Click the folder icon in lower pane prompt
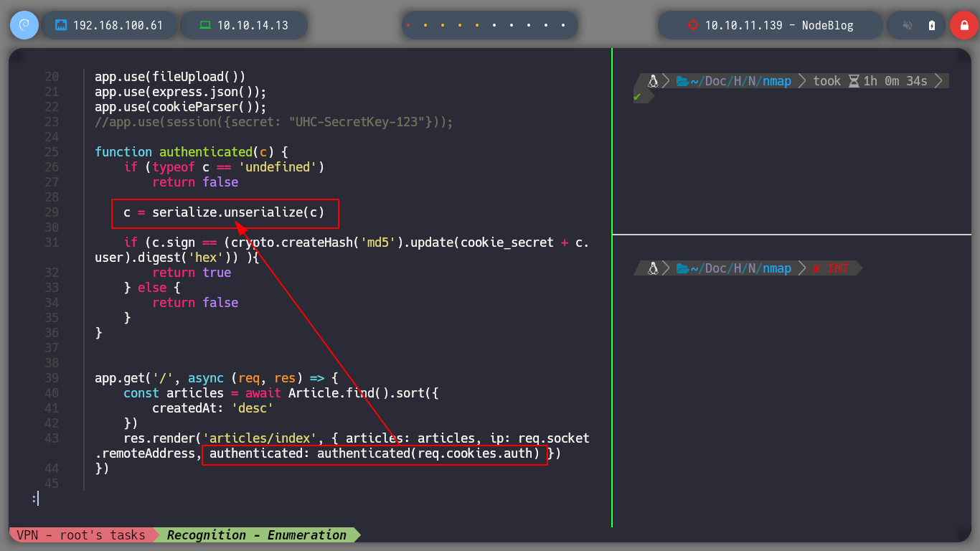The image size is (980, 551). (682, 268)
